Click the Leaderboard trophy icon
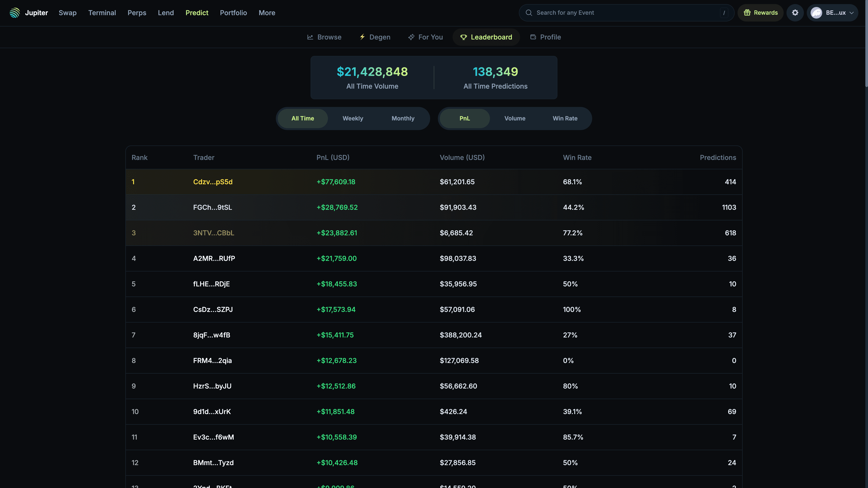Image resolution: width=868 pixels, height=488 pixels. pos(464,37)
